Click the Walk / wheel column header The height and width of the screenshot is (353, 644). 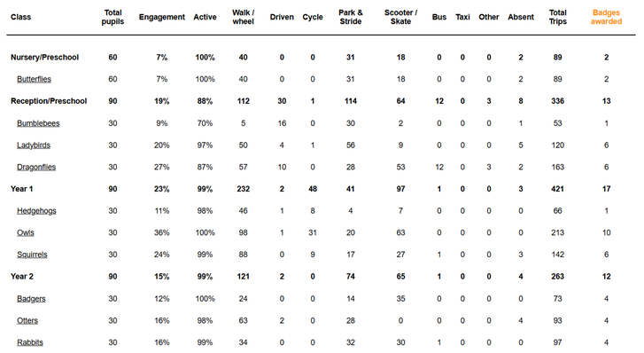[x=243, y=17]
